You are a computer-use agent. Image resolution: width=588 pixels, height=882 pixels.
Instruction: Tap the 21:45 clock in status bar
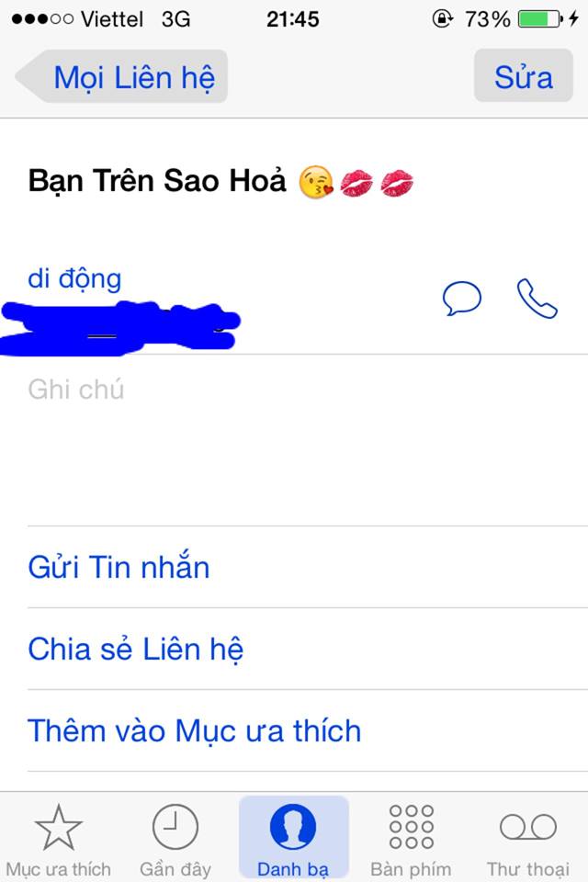pyautogui.click(x=292, y=19)
